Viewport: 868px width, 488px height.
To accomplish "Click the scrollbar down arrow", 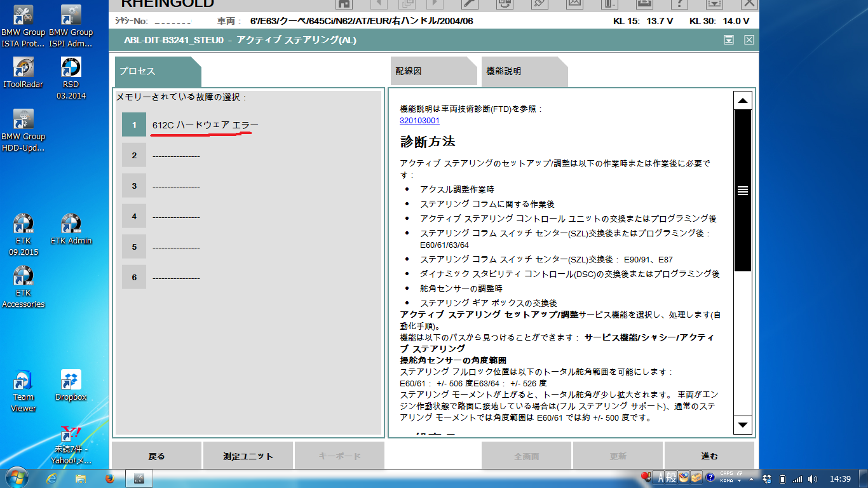I will coord(742,424).
